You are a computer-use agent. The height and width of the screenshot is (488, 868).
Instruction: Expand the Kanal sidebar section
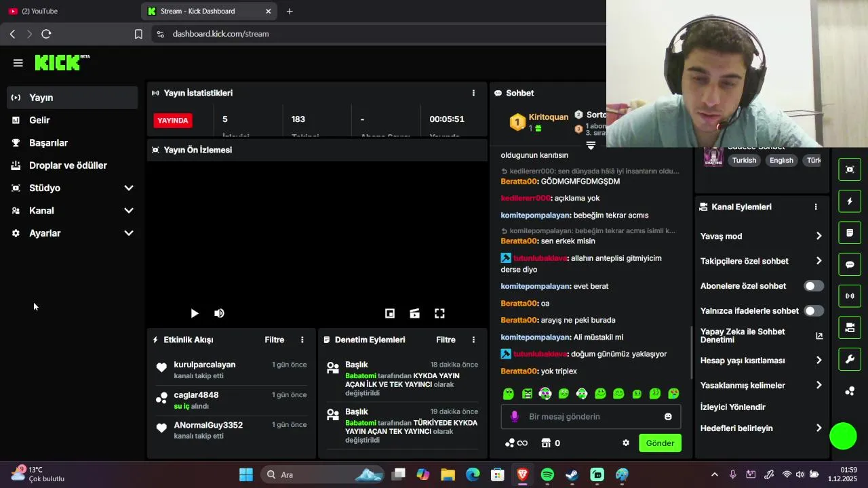[73, 211]
